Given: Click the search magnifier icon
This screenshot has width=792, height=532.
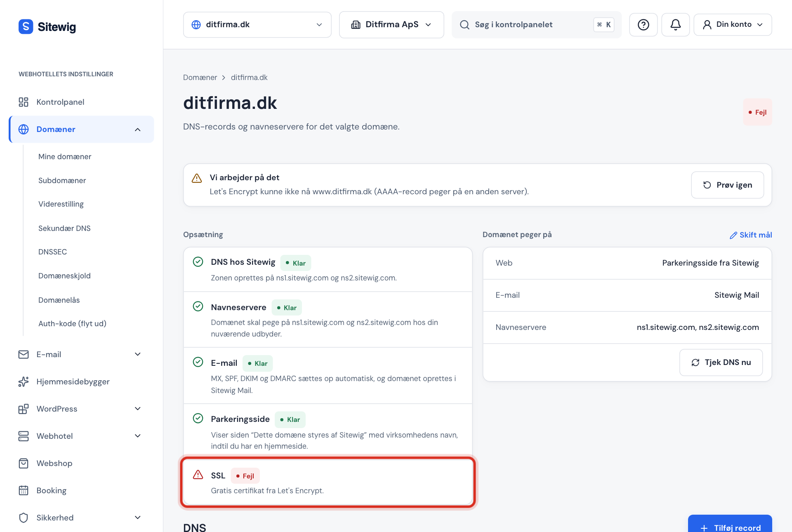Looking at the screenshot, I should click(464, 25).
